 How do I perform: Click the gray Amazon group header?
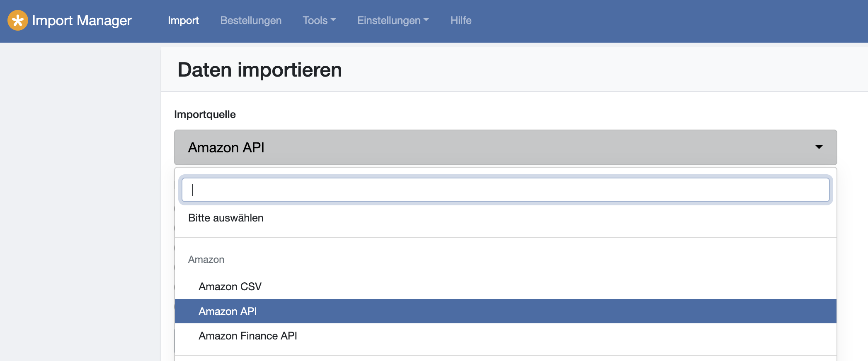point(206,260)
